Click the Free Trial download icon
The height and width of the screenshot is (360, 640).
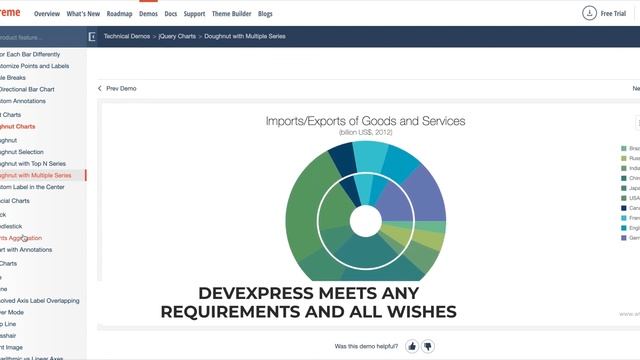[589, 13]
